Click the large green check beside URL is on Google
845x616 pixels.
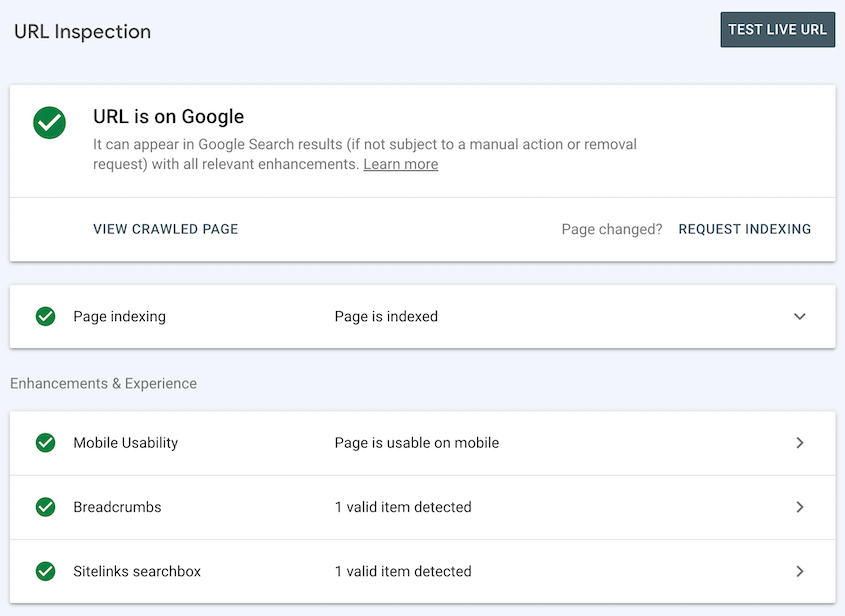pos(50,123)
